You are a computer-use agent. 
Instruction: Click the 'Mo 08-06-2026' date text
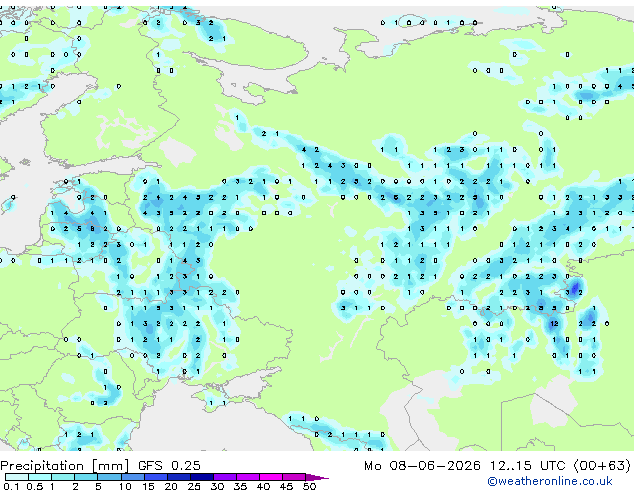click(422, 466)
